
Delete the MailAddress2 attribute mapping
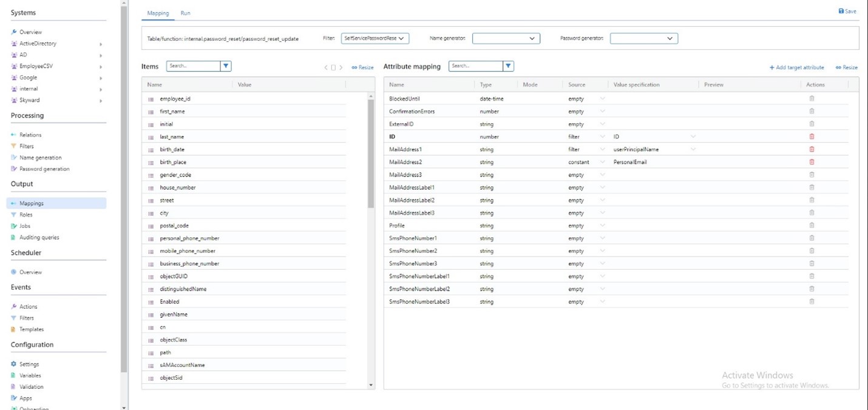pos(812,162)
